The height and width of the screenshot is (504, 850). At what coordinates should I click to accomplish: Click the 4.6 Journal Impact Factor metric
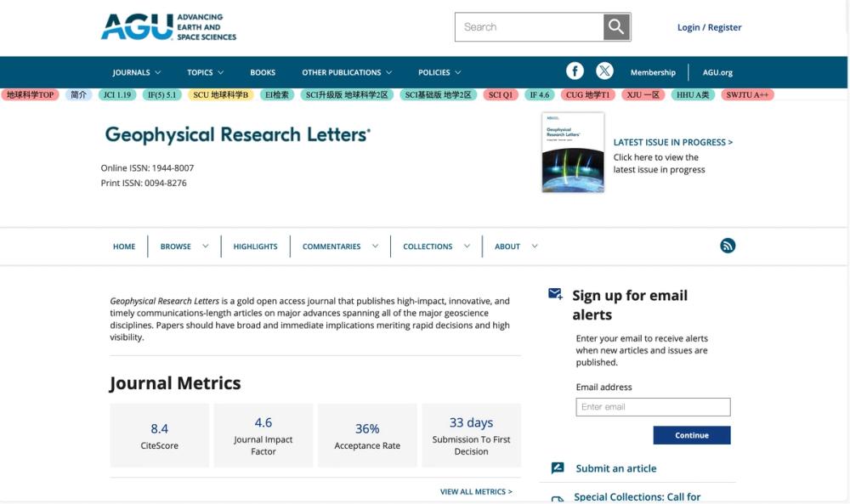coord(263,436)
